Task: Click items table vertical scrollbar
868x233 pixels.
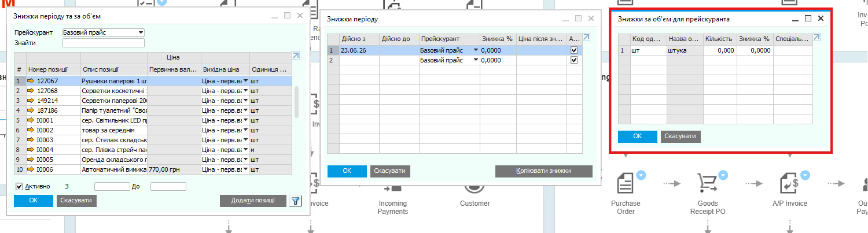Action: pos(297,102)
